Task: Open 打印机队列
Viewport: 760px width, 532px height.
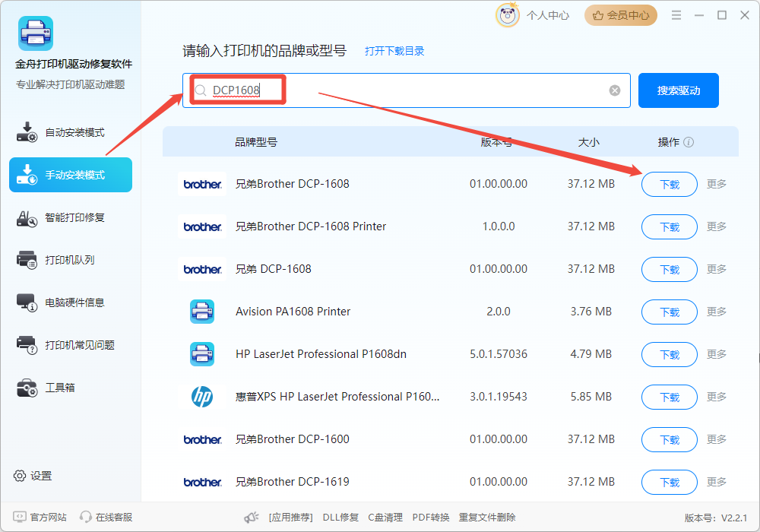Action: pyautogui.click(x=71, y=260)
